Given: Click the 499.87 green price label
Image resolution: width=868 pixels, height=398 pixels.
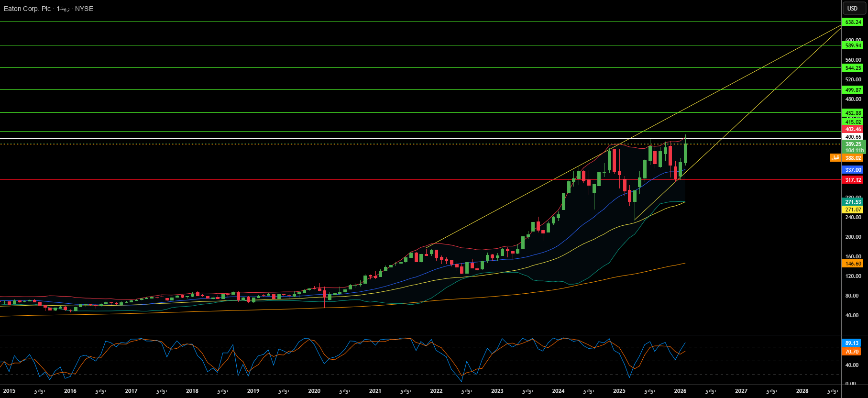Looking at the screenshot, I should tap(853, 90).
